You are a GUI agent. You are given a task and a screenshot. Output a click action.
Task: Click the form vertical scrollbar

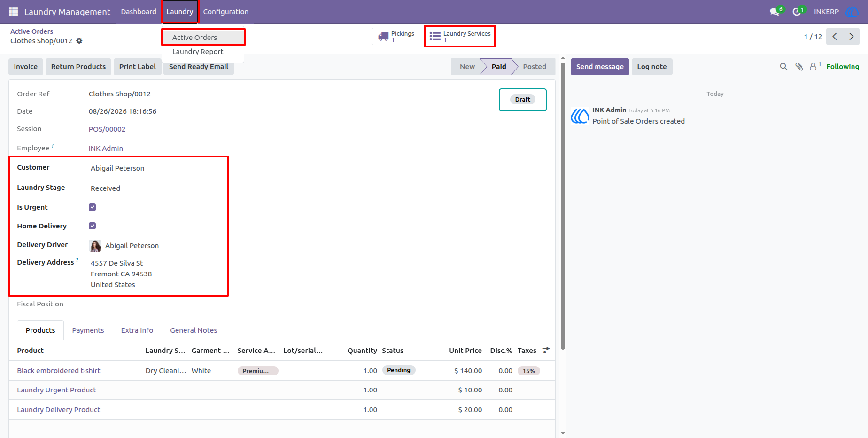coord(563,206)
